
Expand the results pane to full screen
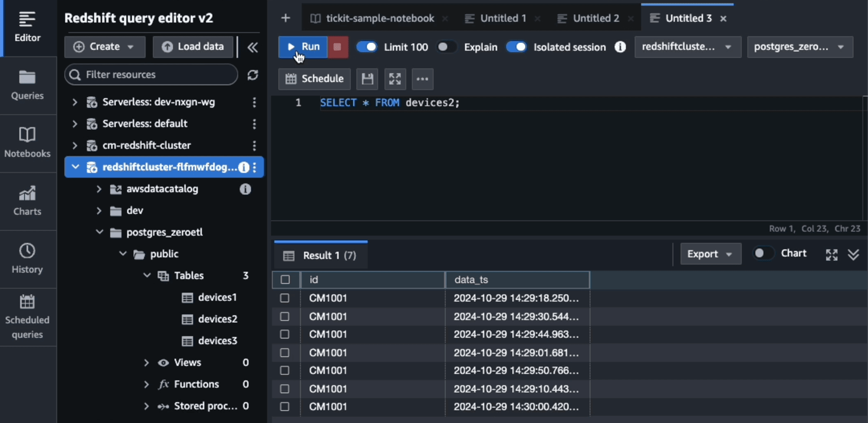(x=832, y=255)
